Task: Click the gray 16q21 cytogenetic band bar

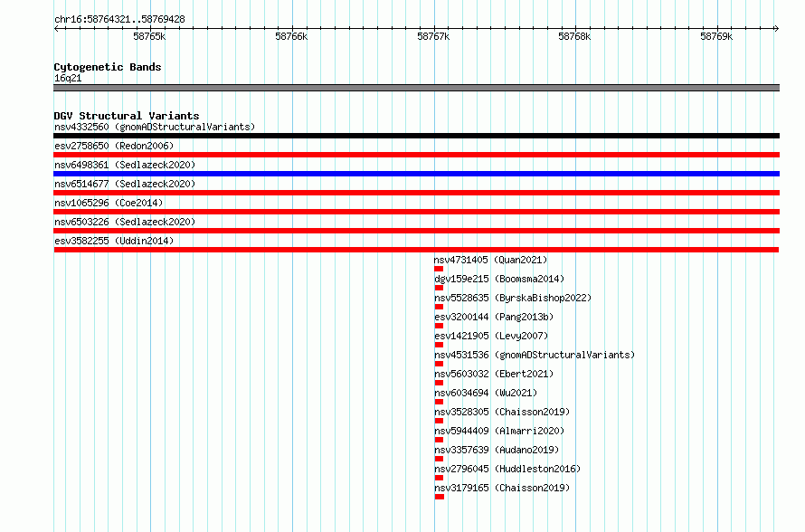Action: 416,88
